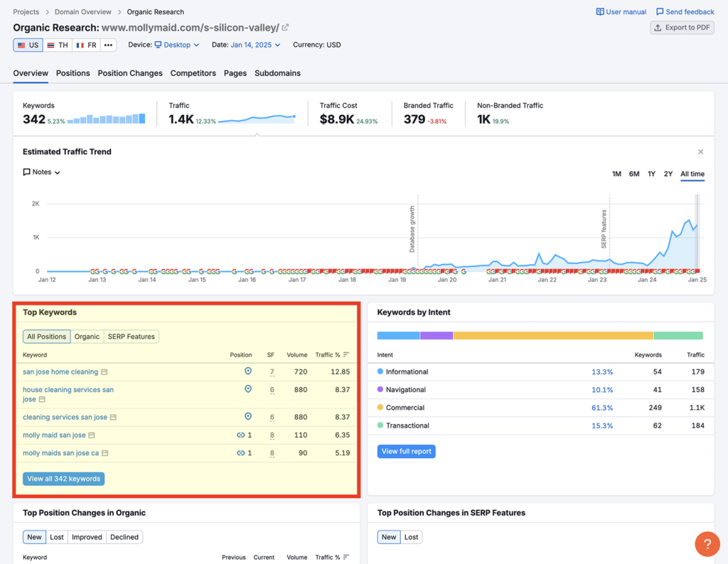Click local pack pin icon for house cleaning services san jose
The width and height of the screenshot is (728, 564).
248,389
